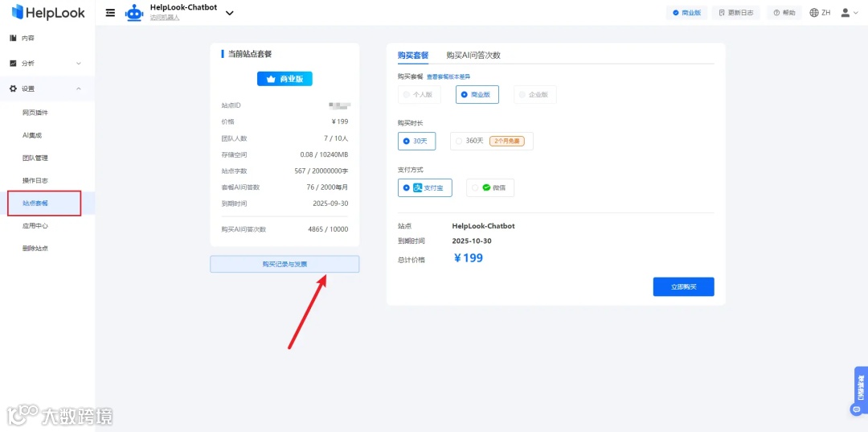Open the site switcher chevron beside HelpLook-Chatbot
This screenshot has width=868, height=432.
point(230,13)
